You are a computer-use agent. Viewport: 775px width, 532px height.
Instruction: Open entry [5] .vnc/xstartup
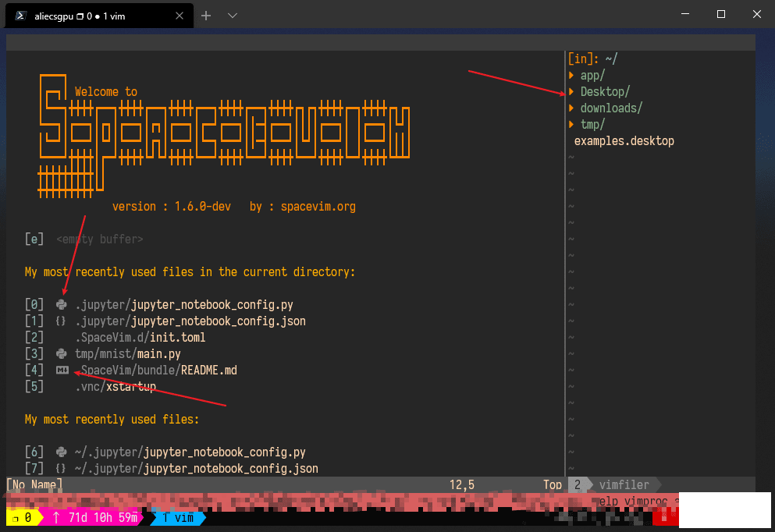91,386
